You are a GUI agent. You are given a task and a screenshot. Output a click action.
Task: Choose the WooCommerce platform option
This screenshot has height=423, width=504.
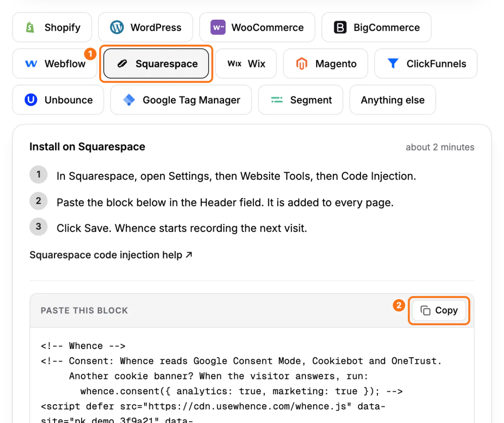[x=257, y=27]
